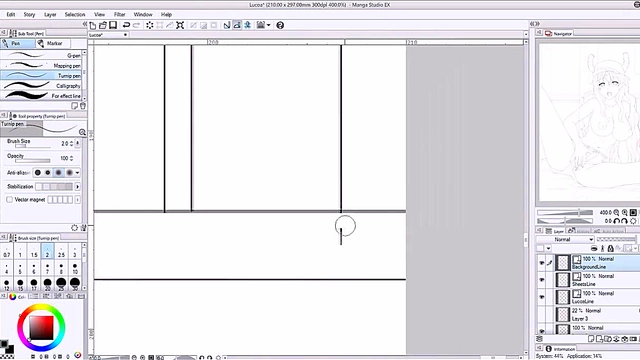Create a new raster layer icon
The image size is (640, 360).
[591, 339]
